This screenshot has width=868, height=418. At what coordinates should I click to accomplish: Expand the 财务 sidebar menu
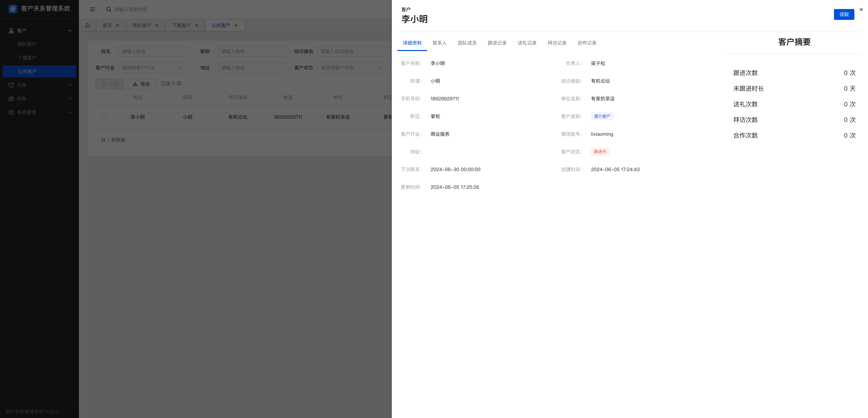[70, 99]
